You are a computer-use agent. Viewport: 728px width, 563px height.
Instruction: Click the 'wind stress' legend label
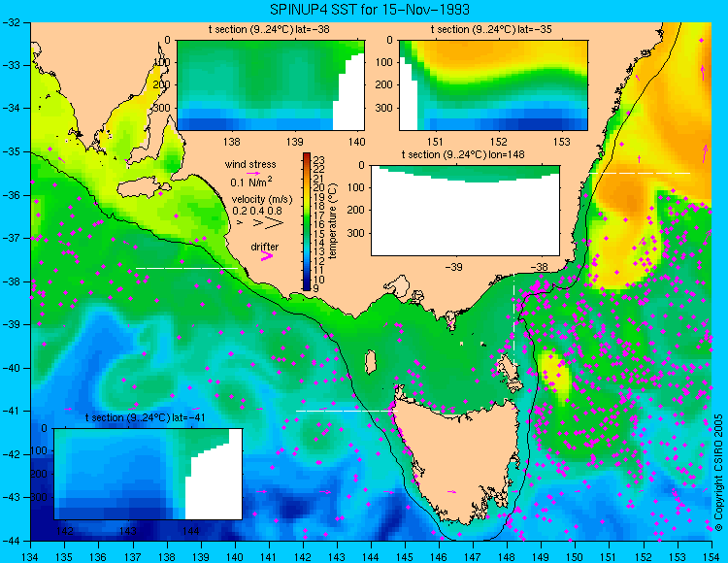tap(250, 164)
